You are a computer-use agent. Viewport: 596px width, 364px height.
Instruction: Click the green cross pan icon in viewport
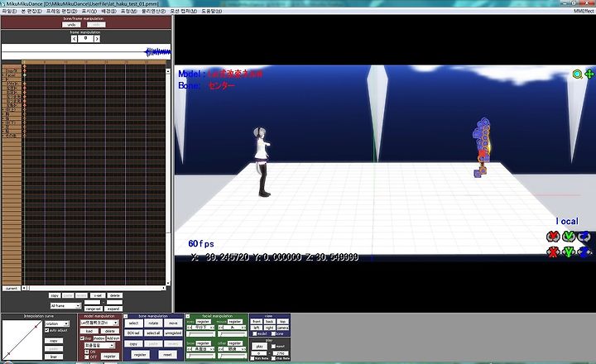(x=589, y=74)
